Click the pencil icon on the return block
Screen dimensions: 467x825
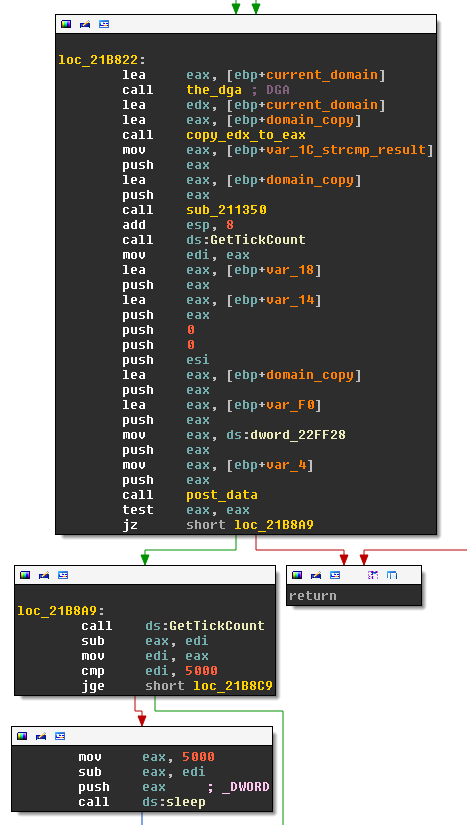[x=316, y=575]
